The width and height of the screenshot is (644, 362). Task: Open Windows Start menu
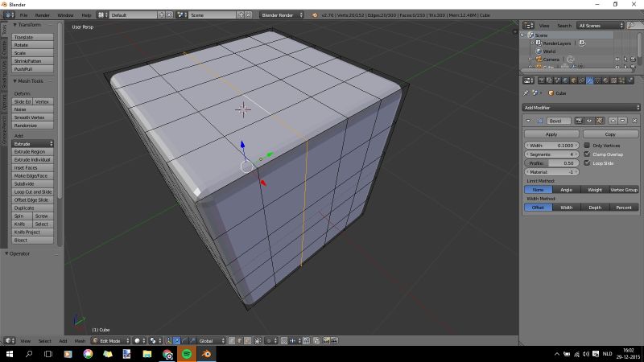tap(9, 354)
